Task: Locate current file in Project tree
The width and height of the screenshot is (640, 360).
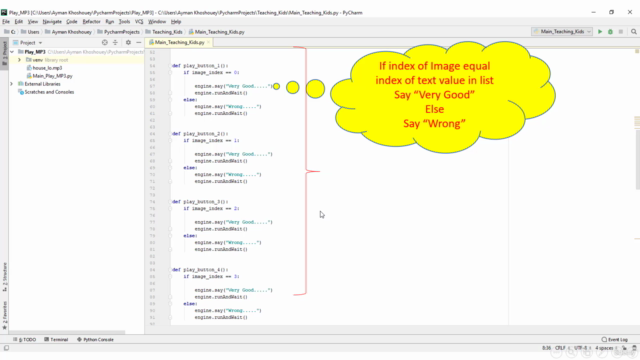Action: click(x=105, y=42)
